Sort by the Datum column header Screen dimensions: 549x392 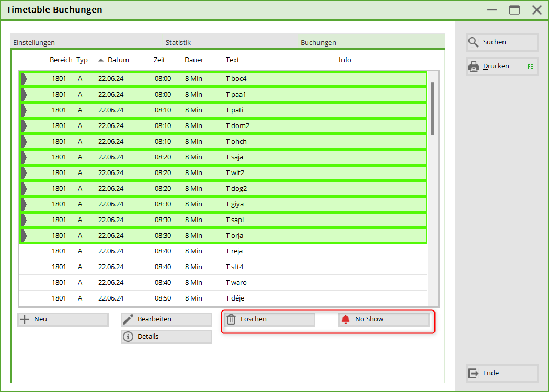click(x=118, y=60)
